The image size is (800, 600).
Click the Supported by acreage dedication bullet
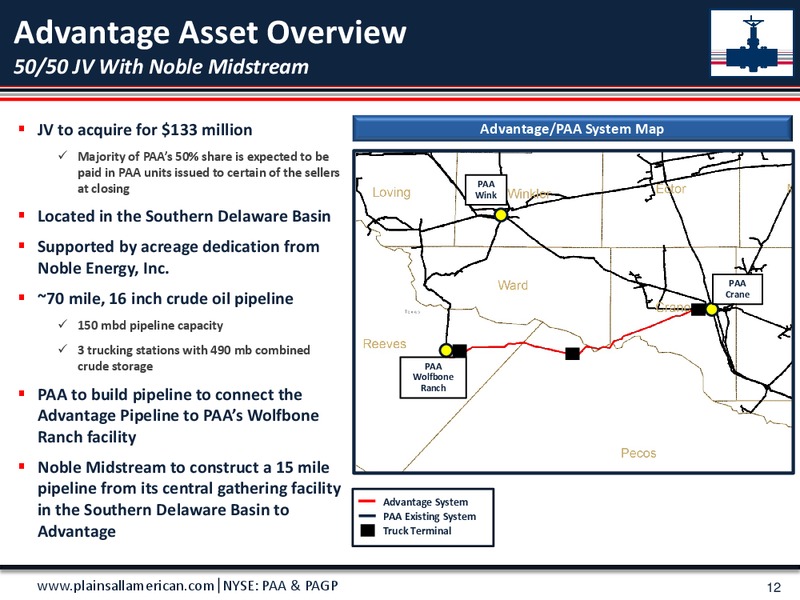click(x=179, y=257)
